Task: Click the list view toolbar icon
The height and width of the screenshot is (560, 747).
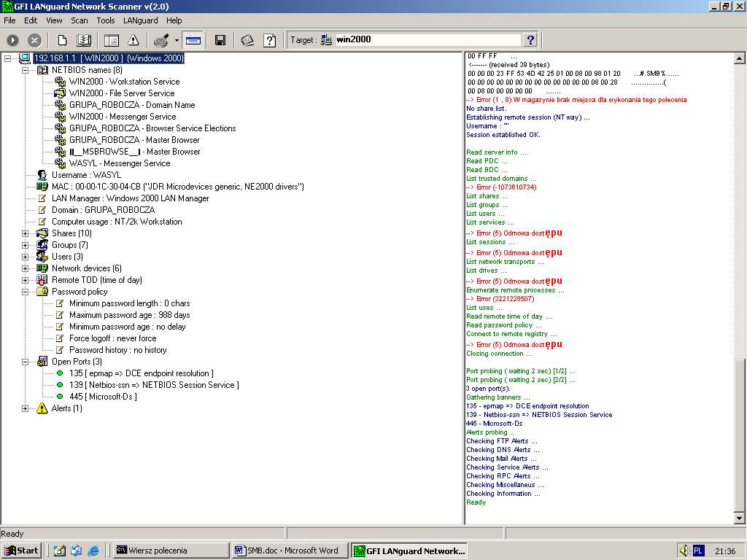Action: [112, 41]
